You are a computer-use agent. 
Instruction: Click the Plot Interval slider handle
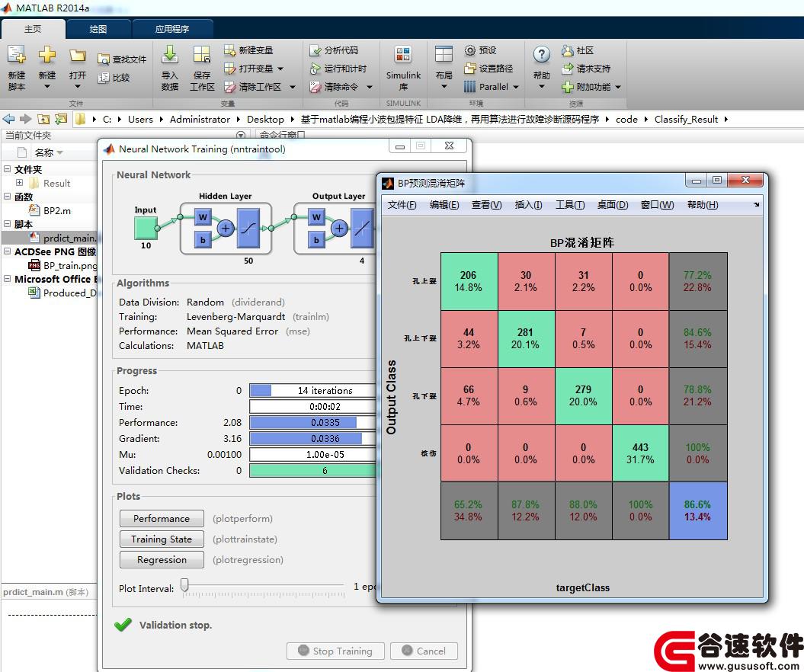click(x=184, y=585)
